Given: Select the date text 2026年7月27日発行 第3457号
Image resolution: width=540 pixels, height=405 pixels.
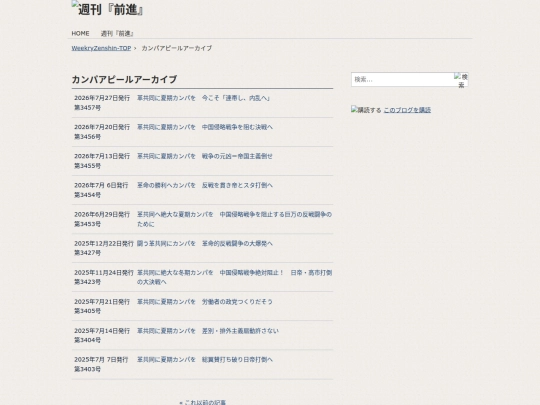Looking at the screenshot, I should coord(102,103).
